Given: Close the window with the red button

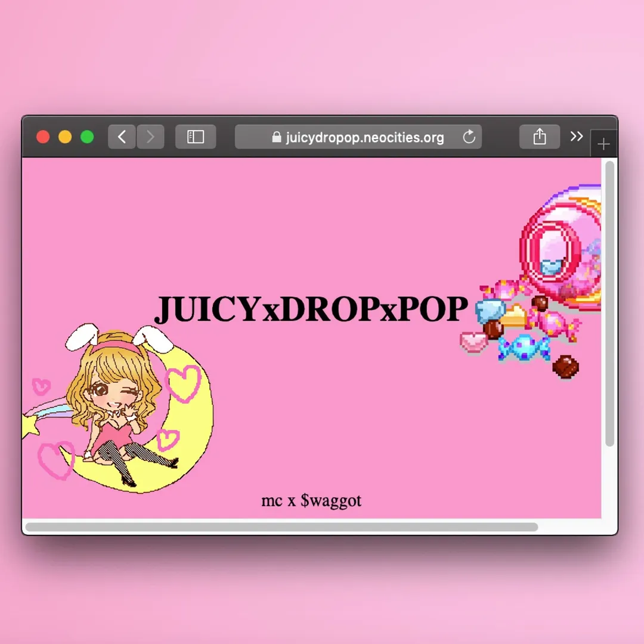Looking at the screenshot, I should coord(43,137).
